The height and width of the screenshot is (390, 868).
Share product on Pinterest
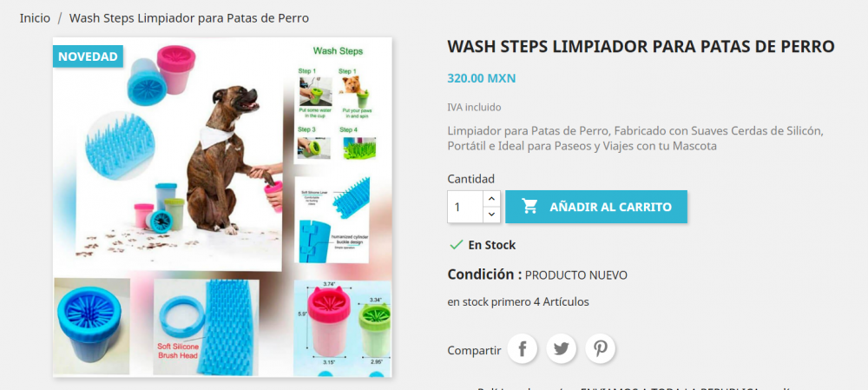[x=600, y=349]
